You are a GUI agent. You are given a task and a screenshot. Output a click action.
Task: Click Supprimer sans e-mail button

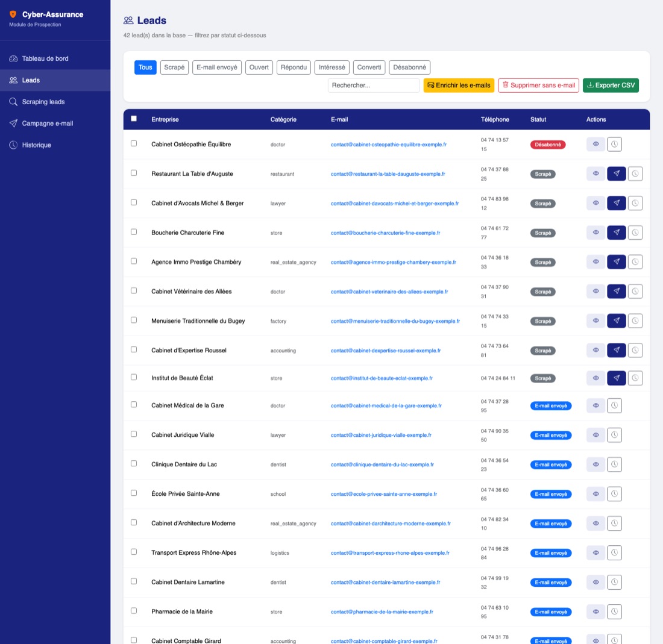pos(538,86)
